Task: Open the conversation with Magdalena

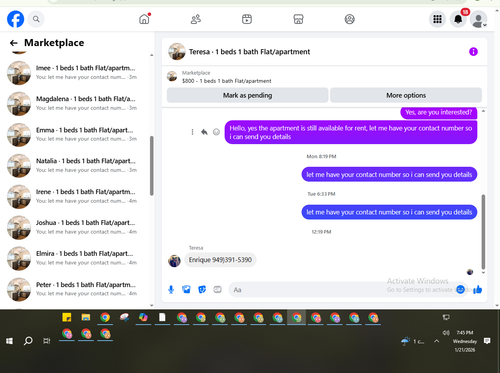Action: pyautogui.click(x=76, y=103)
